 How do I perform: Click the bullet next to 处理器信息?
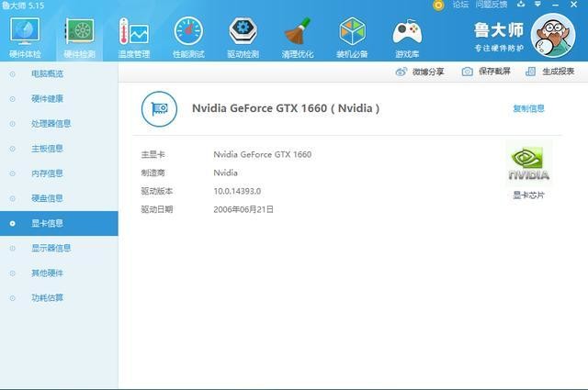[12, 124]
